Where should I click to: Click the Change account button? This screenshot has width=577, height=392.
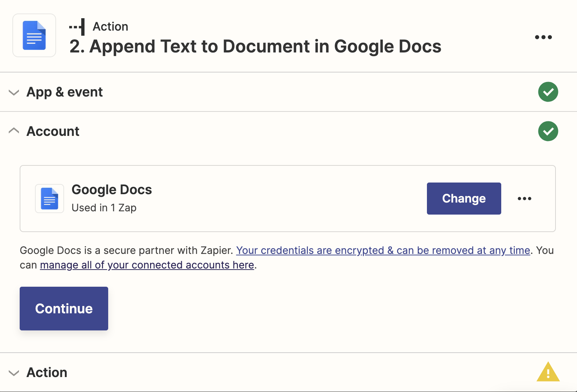[464, 199]
